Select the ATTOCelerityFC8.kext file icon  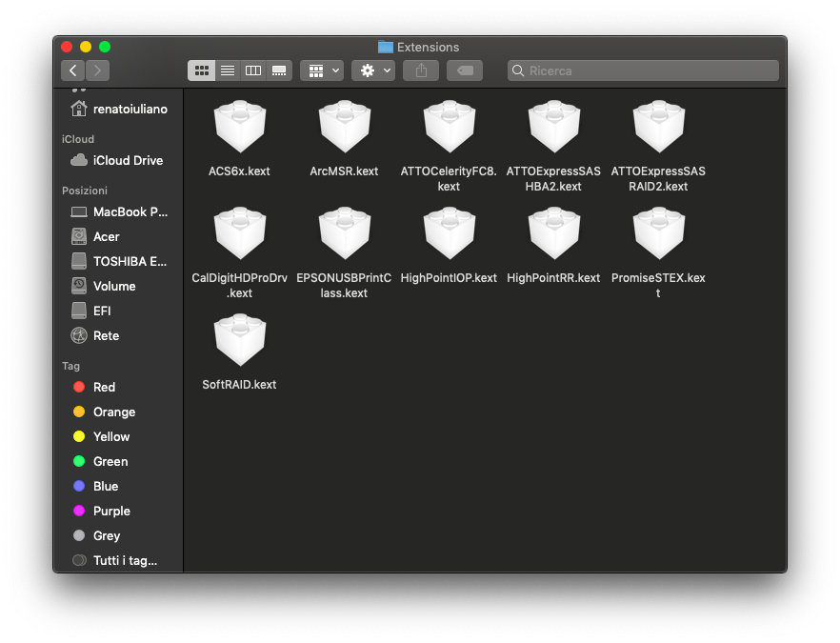click(449, 127)
